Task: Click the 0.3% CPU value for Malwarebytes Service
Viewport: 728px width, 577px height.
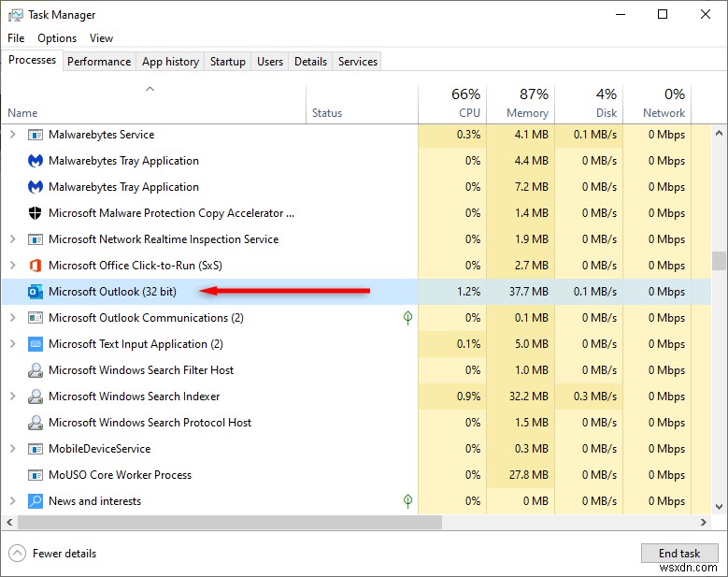Action: tap(468, 135)
